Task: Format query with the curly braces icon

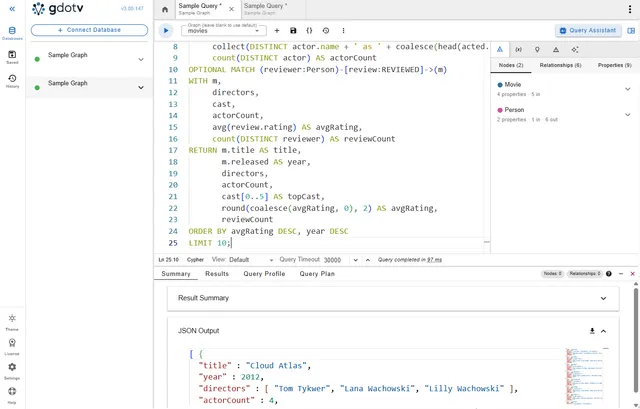Action: coord(309,31)
